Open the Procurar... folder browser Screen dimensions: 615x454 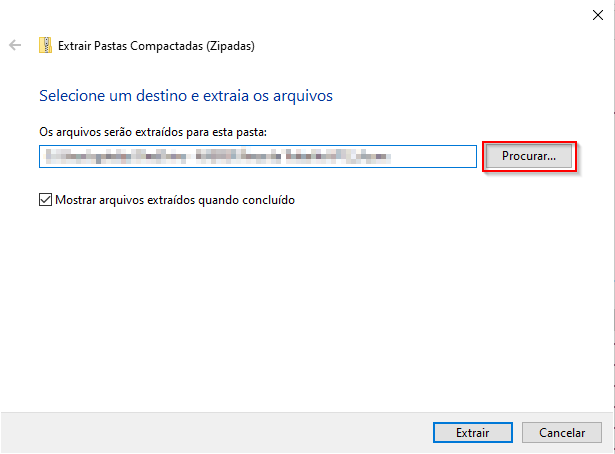pos(529,156)
